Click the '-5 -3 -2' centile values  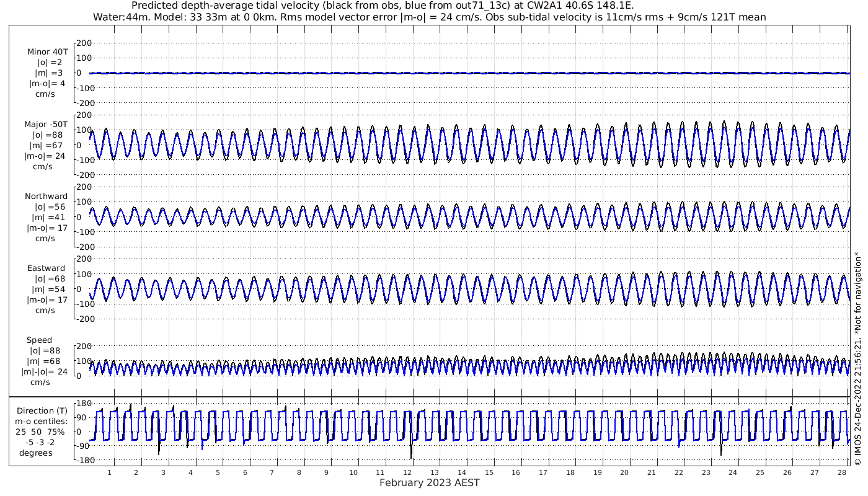click(x=35, y=442)
